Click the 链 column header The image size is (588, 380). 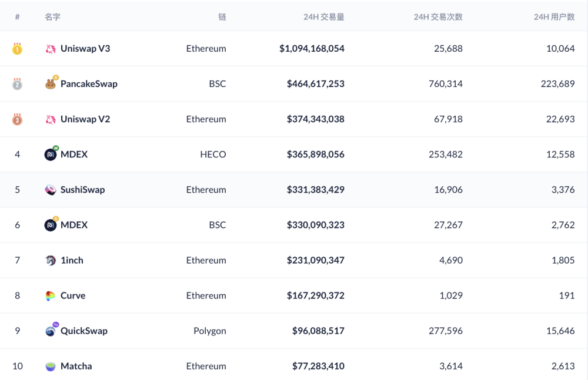click(x=222, y=17)
